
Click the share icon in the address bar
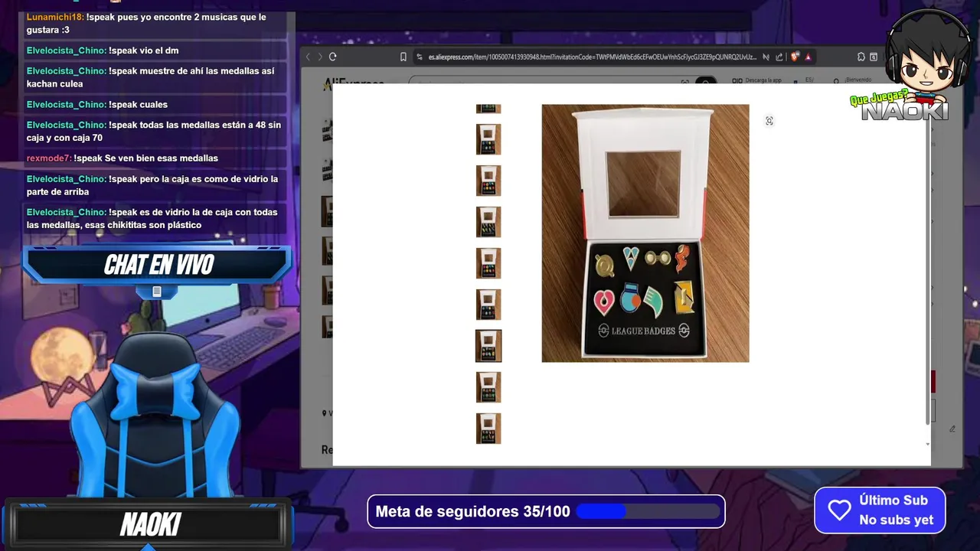click(779, 57)
